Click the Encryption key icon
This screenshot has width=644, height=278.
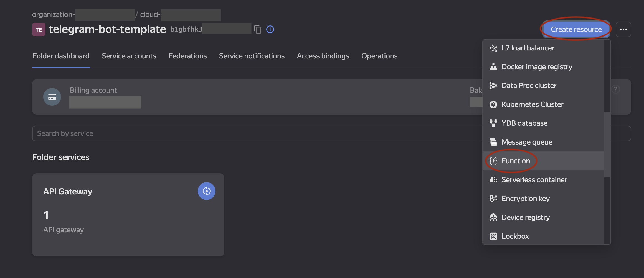coord(493,199)
